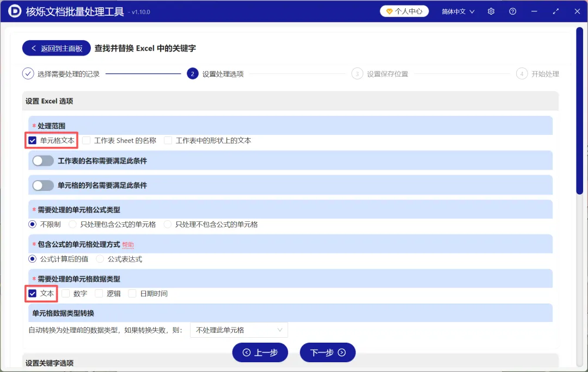Viewport: 588px width, 372px height.
Task: Select 公式表达式 radio option
Action: [100, 259]
